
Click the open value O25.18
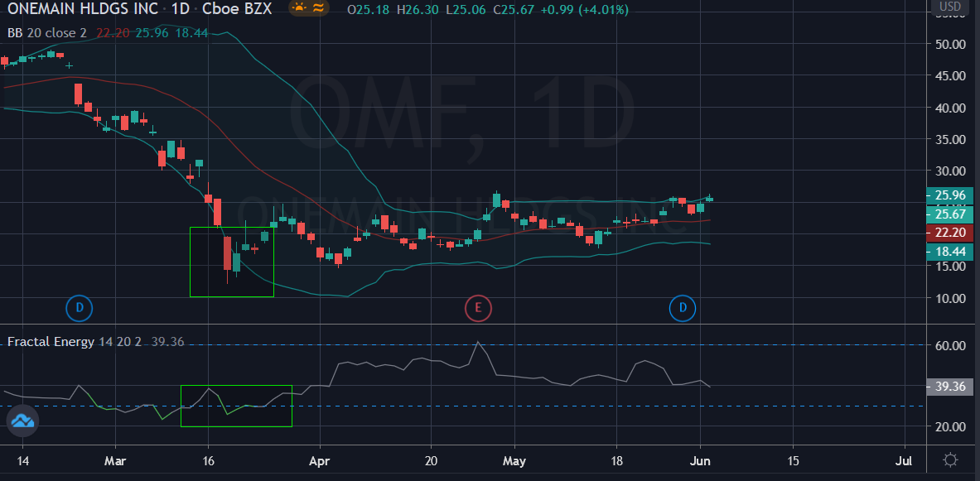click(x=368, y=9)
